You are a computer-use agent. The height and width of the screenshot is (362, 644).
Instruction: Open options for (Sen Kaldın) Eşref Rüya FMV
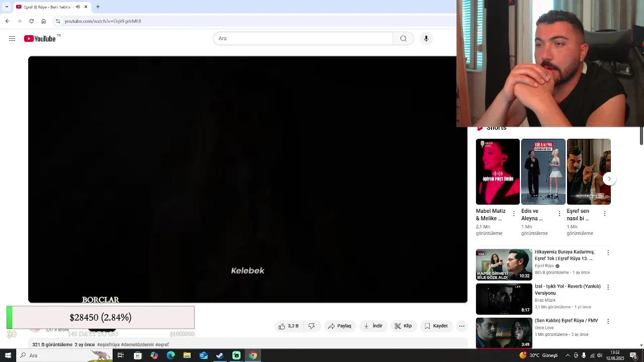point(608,322)
